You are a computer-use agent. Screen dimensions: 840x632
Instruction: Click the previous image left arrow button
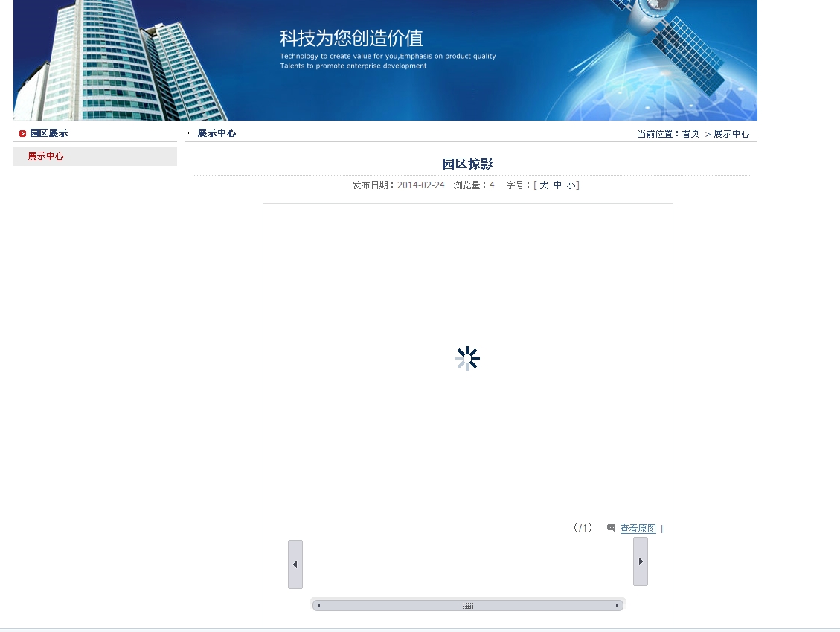click(x=295, y=564)
